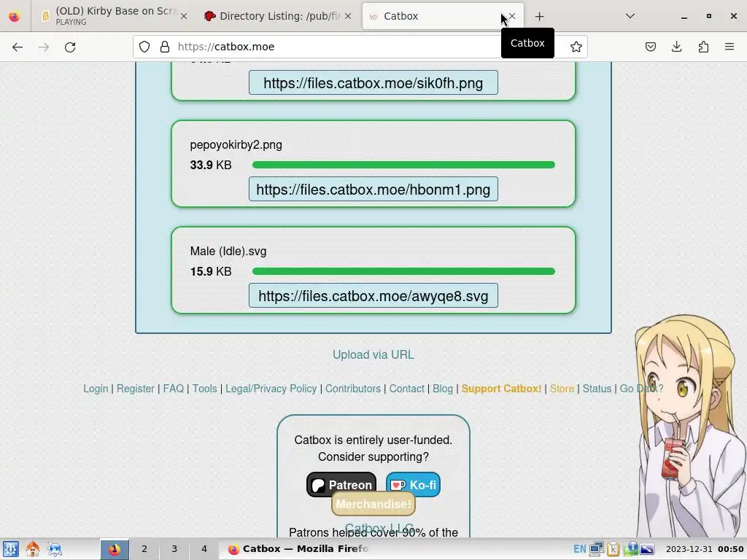Click the sik0fh.png file URL

pyautogui.click(x=373, y=83)
